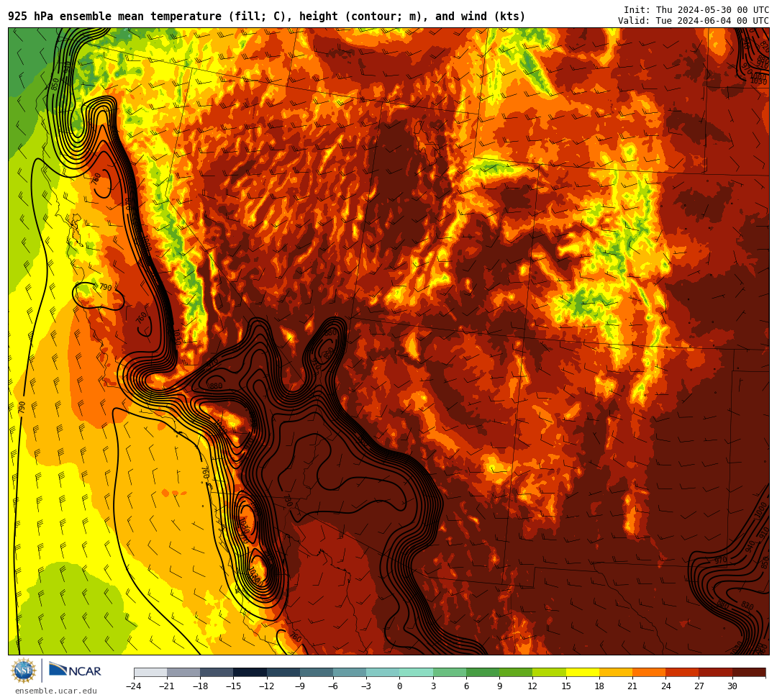Pick the colorbar swatch between -9 and -6
The width and height of the screenshot is (777, 700).
317,672
